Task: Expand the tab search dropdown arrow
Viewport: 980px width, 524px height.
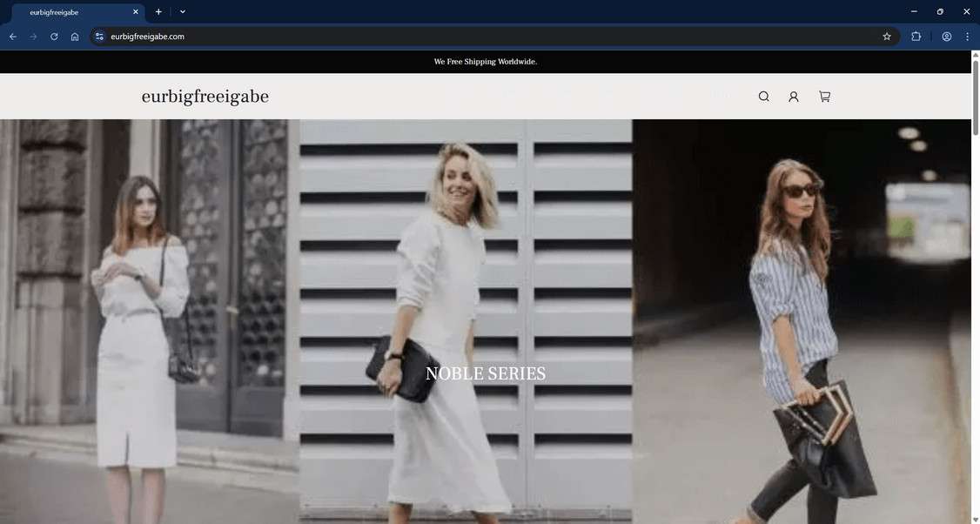Action: [183, 12]
